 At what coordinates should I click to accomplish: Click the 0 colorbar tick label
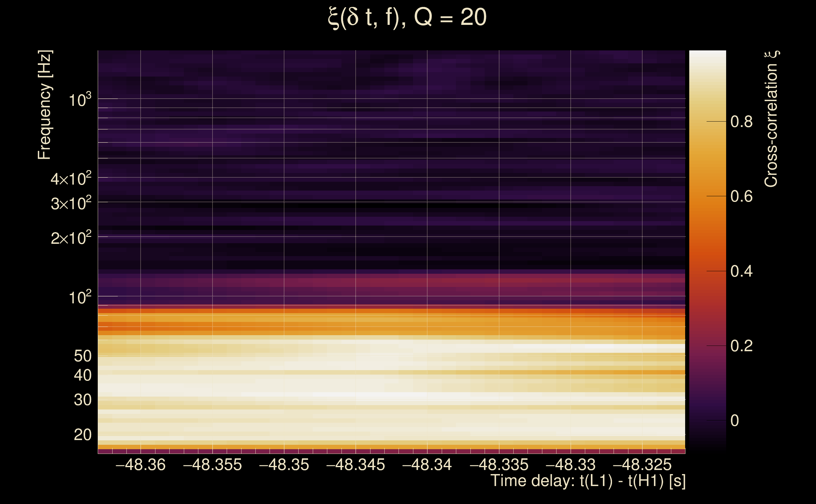click(735, 421)
